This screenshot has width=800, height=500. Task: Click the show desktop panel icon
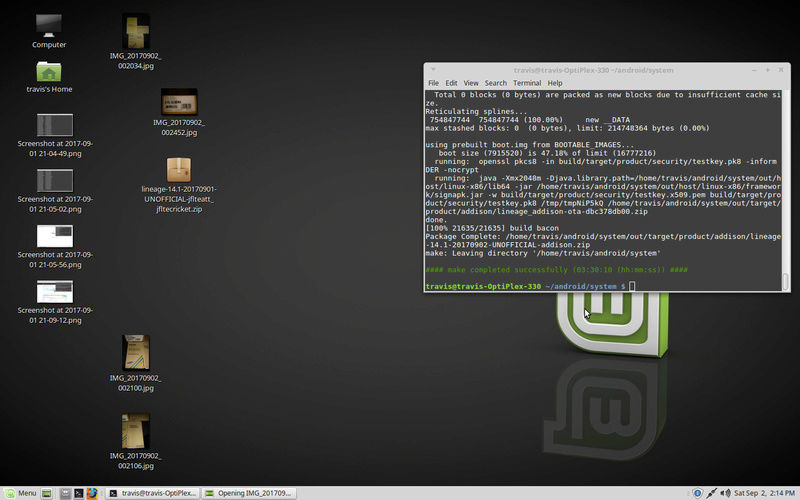(x=46, y=493)
